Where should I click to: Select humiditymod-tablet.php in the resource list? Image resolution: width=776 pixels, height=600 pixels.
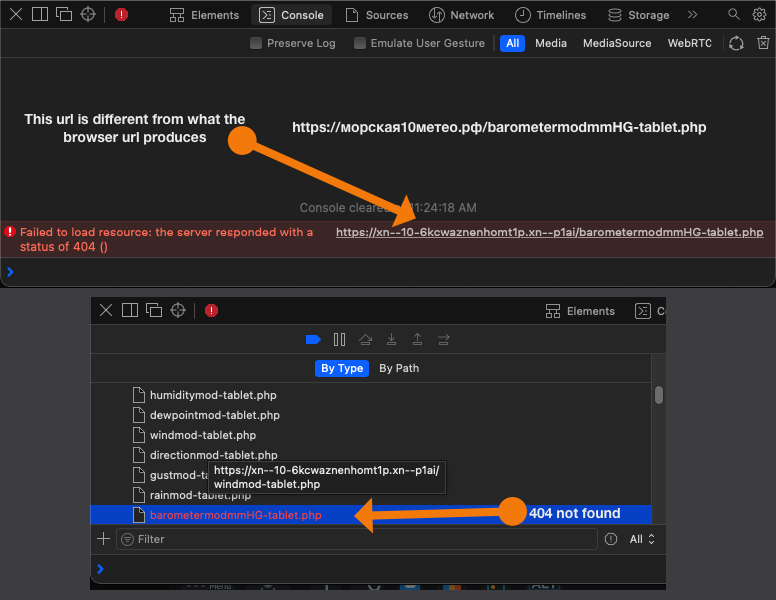tap(371, 395)
